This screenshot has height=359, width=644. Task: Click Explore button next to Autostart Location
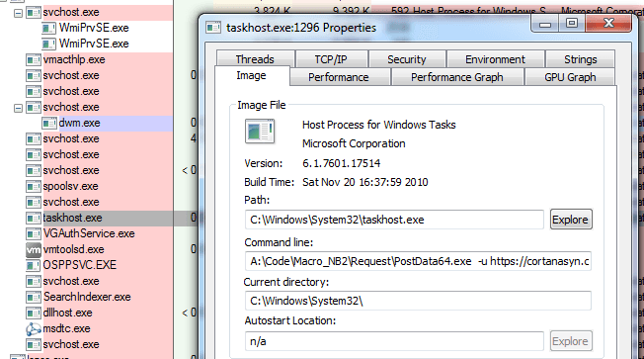tap(571, 341)
